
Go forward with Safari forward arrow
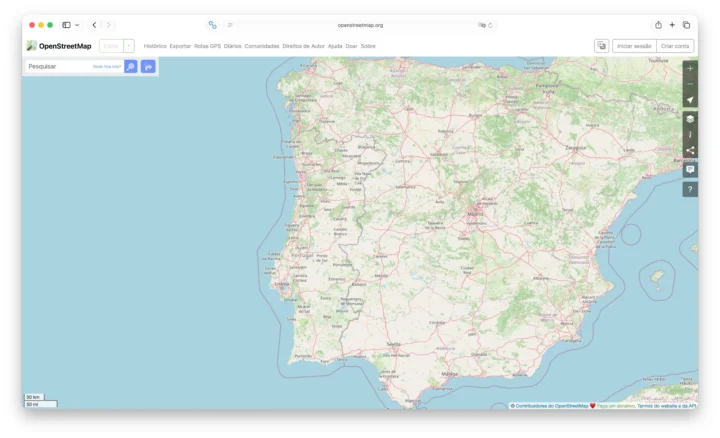[x=108, y=25]
